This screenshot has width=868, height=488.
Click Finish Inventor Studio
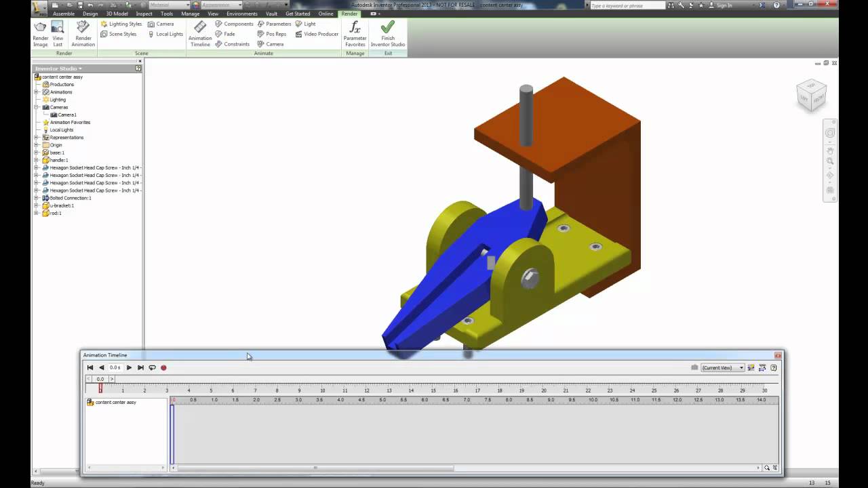(x=388, y=34)
